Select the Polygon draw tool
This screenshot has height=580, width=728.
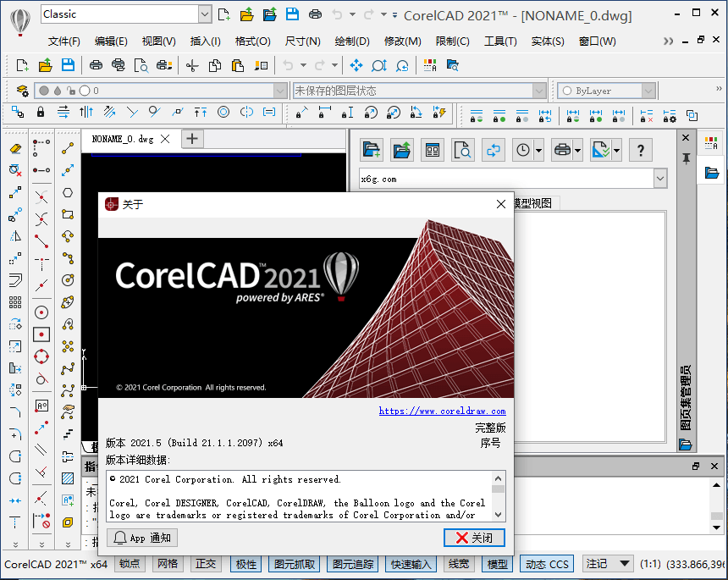point(68,192)
